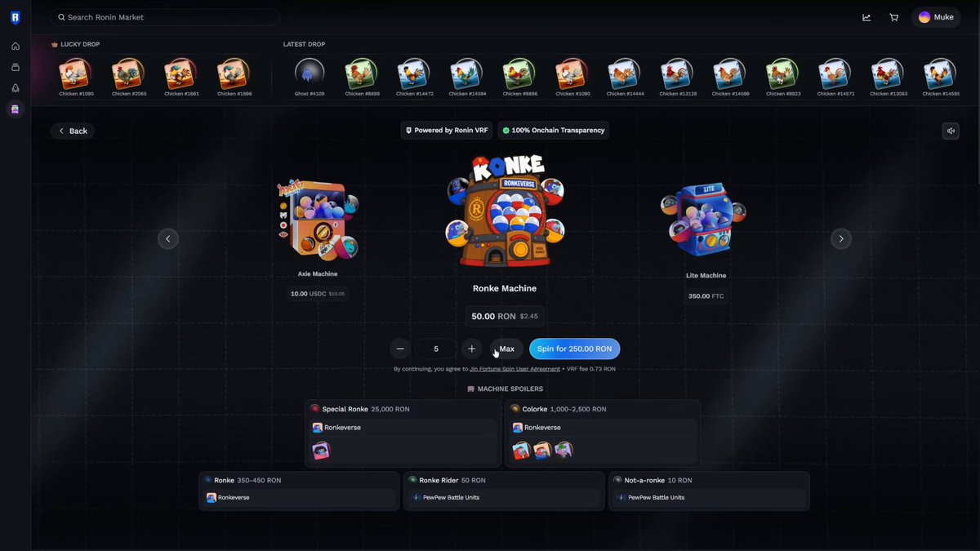Viewport: 980px width, 551px height.
Task: Open Ronkeverse under Special Ronke tier
Action: (x=403, y=428)
